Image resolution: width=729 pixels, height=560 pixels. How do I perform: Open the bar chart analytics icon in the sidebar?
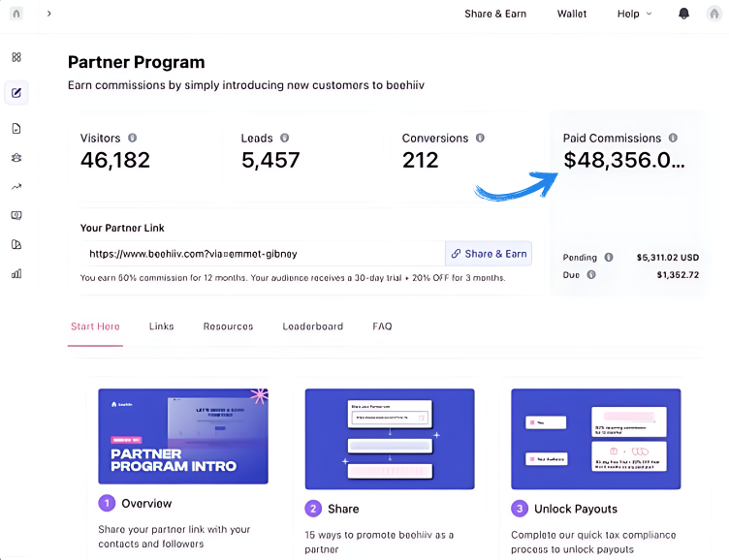16,274
